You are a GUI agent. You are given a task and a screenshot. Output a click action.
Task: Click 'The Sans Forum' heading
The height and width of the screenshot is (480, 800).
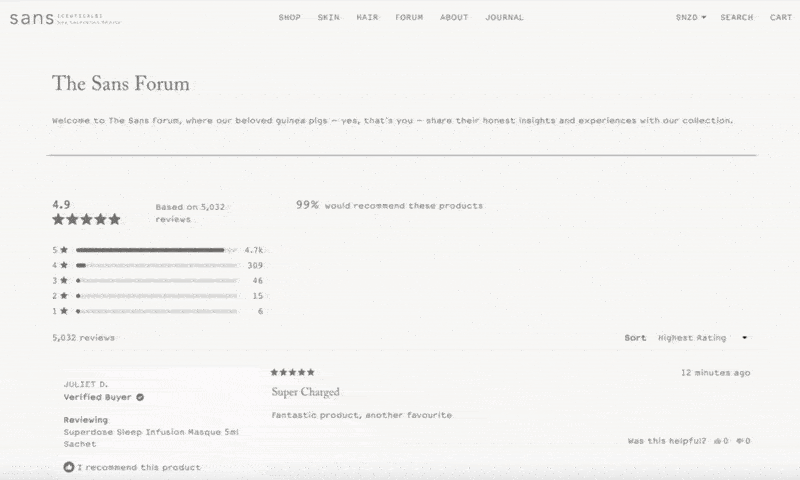point(121,84)
